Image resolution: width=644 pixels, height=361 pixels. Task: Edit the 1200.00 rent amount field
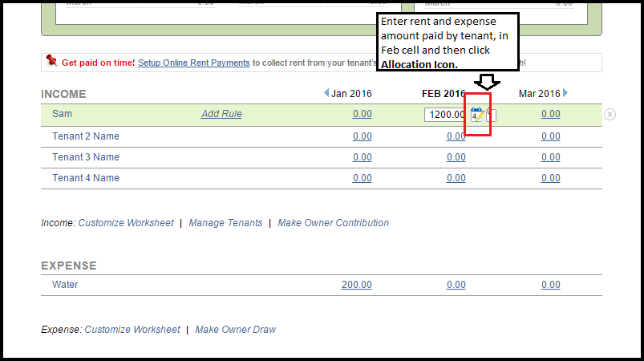tap(445, 115)
